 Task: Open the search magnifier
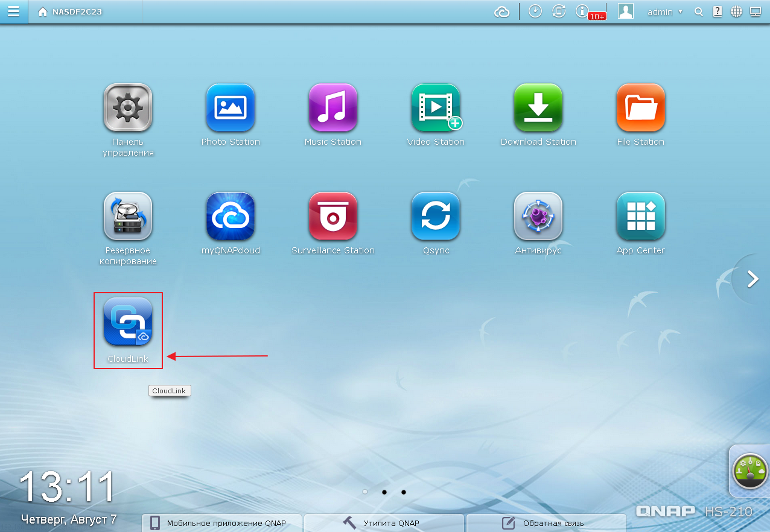pyautogui.click(x=699, y=11)
